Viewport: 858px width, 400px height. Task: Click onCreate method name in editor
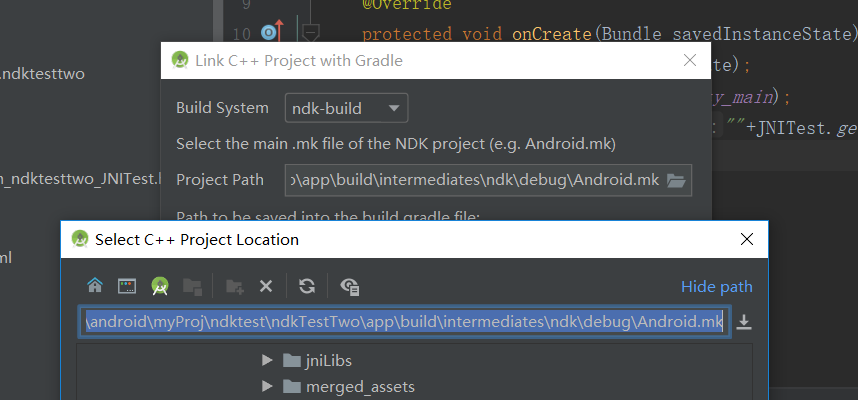pos(552,34)
